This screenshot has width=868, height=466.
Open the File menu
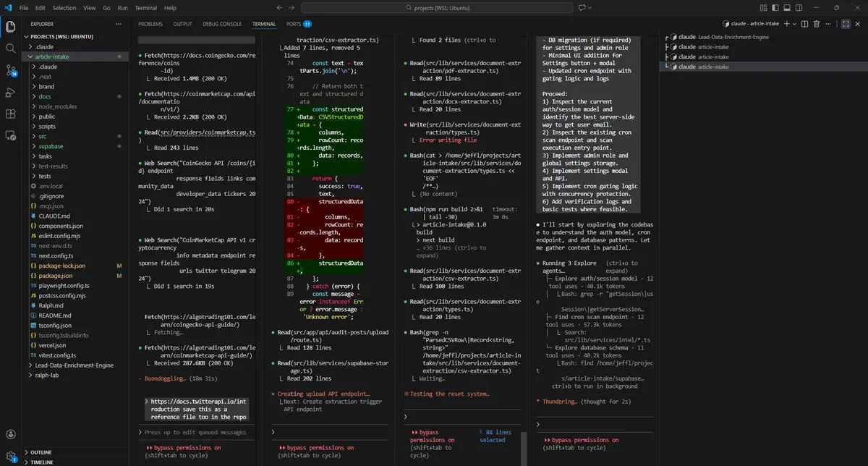click(x=24, y=7)
